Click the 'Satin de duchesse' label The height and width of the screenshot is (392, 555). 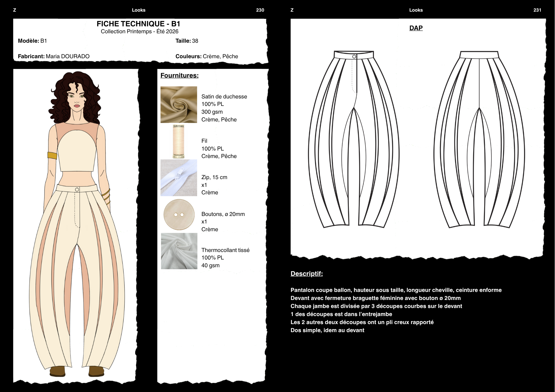coord(224,96)
